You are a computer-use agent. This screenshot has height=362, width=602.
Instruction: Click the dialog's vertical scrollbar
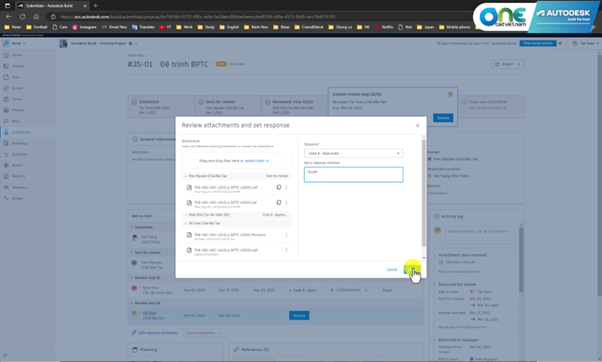click(424, 193)
